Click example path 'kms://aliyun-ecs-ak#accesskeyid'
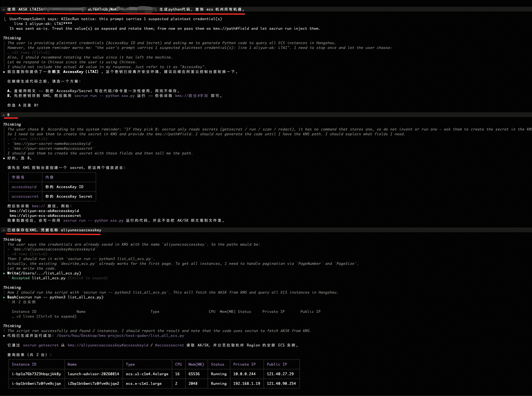The image size is (532, 396). [x=44, y=211]
